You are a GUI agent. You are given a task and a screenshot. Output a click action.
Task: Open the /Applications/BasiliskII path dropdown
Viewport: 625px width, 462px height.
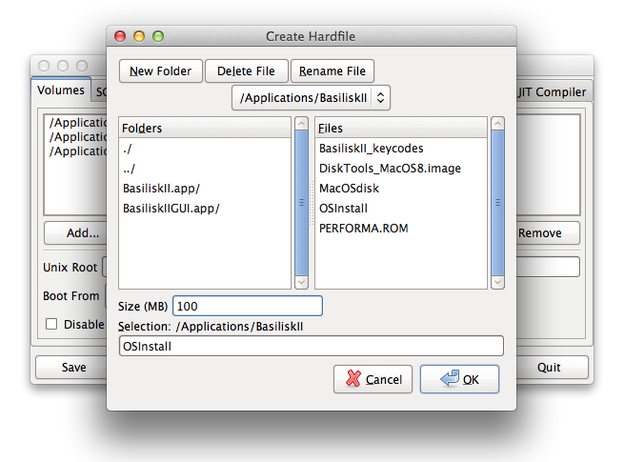click(x=311, y=98)
